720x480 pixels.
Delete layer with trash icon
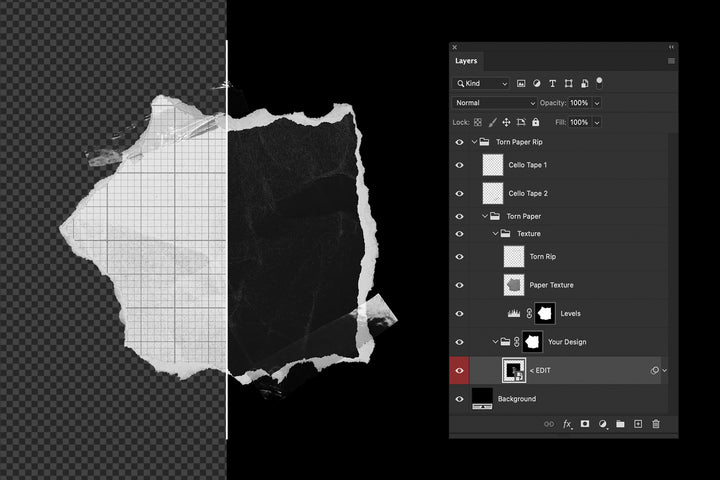[x=656, y=424]
